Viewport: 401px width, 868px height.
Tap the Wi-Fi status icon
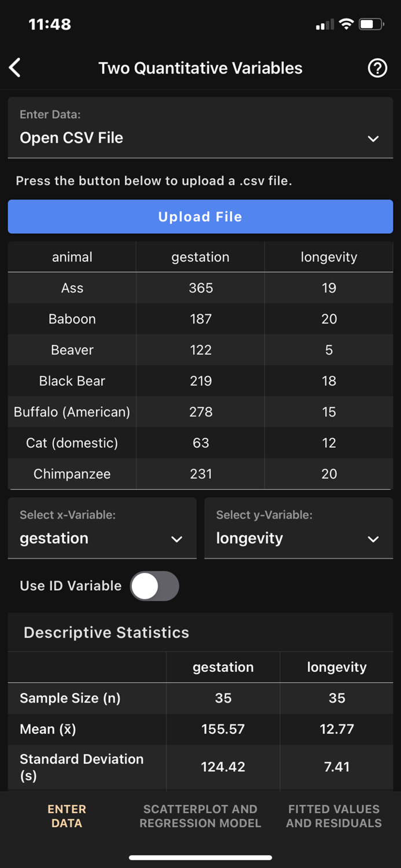pos(345,24)
